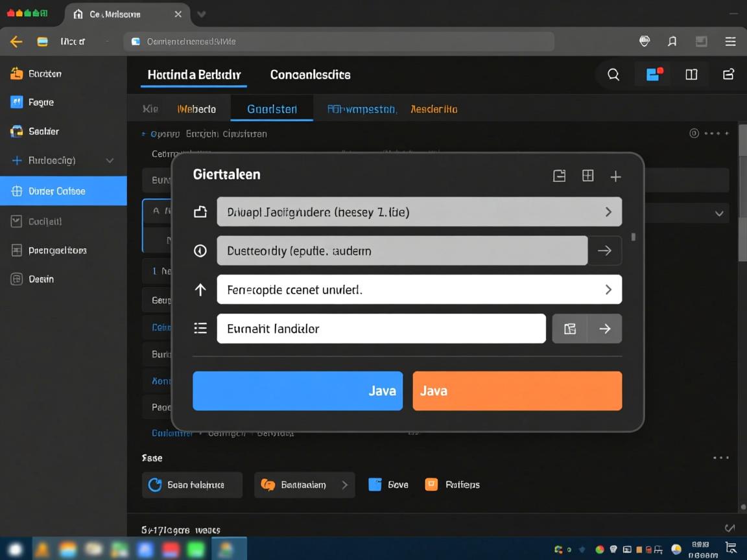
Task: Click the plus icon in Giertaleen dialog
Action: 615,176
